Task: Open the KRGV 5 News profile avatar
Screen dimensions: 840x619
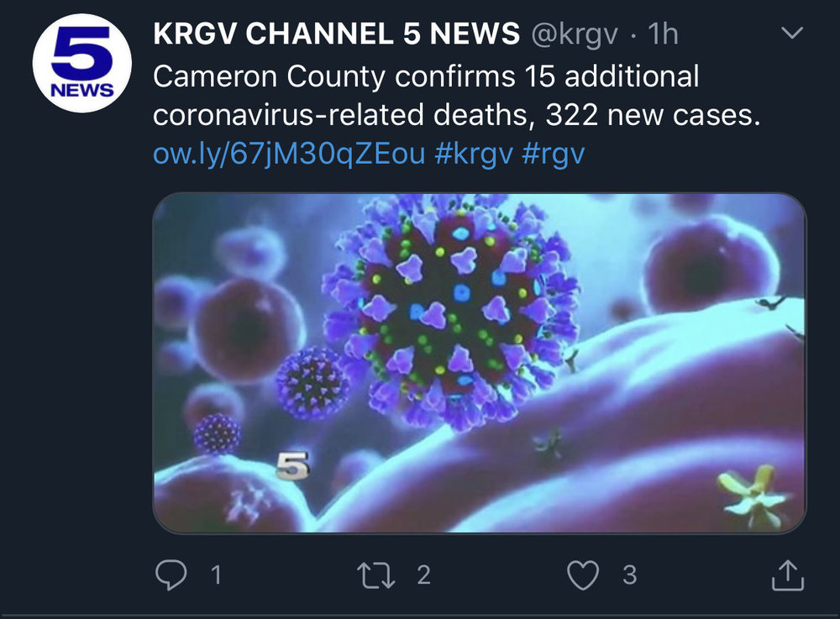Action: coord(81,65)
